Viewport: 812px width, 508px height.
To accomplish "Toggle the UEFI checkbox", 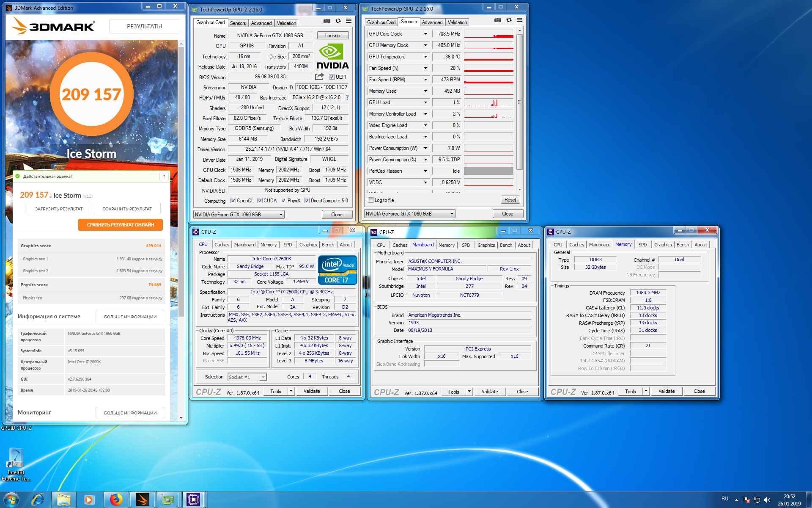I will (x=332, y=77).
